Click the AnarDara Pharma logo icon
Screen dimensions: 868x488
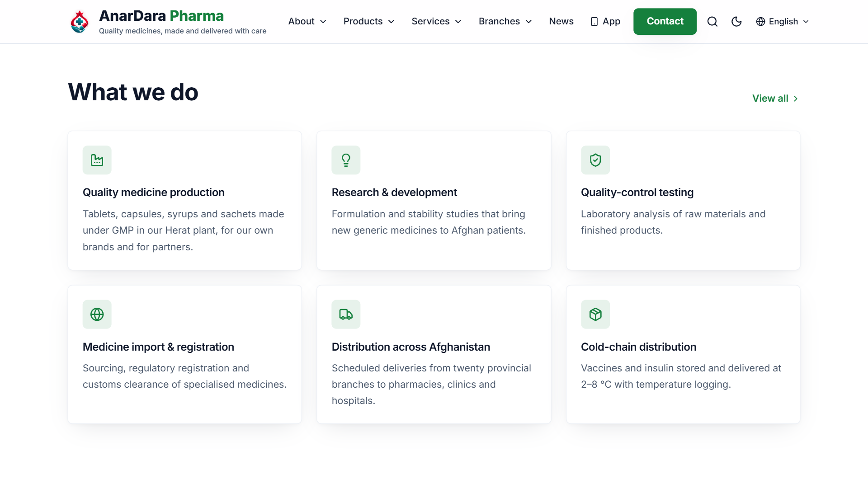point(80,22)
